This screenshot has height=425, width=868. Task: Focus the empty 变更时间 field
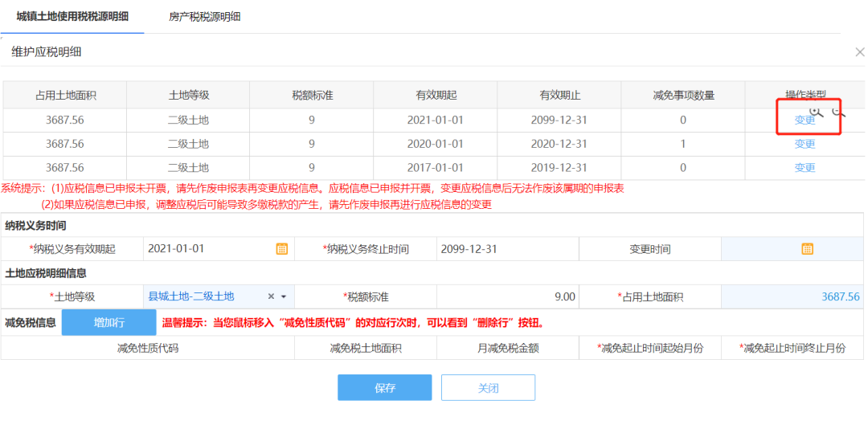click(792, 249)
